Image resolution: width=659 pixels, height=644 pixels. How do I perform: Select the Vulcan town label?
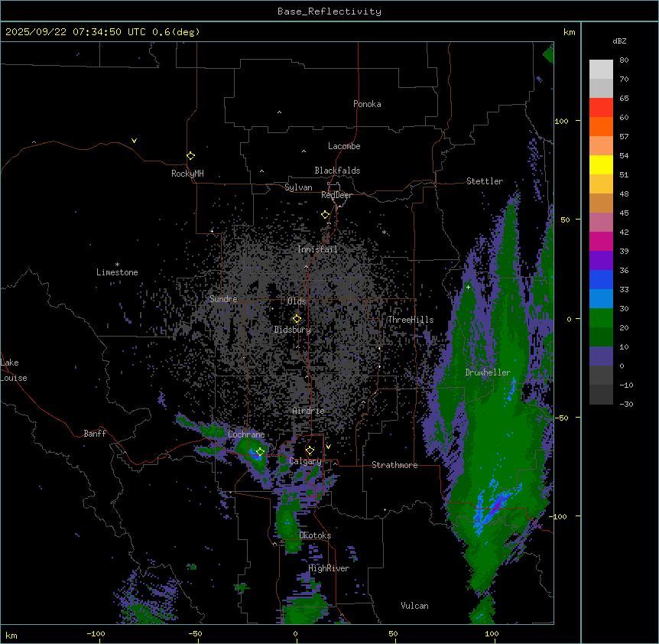pyautogui.click(x=414, y=606)
